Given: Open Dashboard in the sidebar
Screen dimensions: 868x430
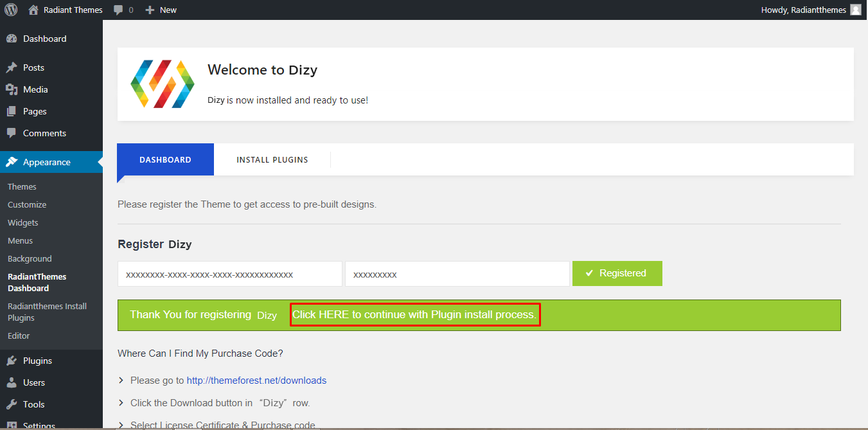Looking at the screenshot, I should (x=44, y=39).
